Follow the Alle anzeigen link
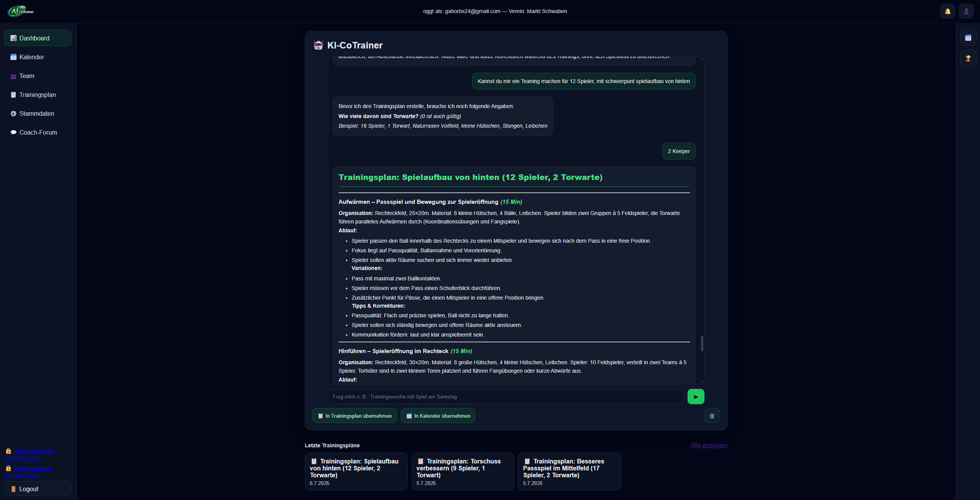The height and width of the screenshot is (500, 980). tap(709, 445)
